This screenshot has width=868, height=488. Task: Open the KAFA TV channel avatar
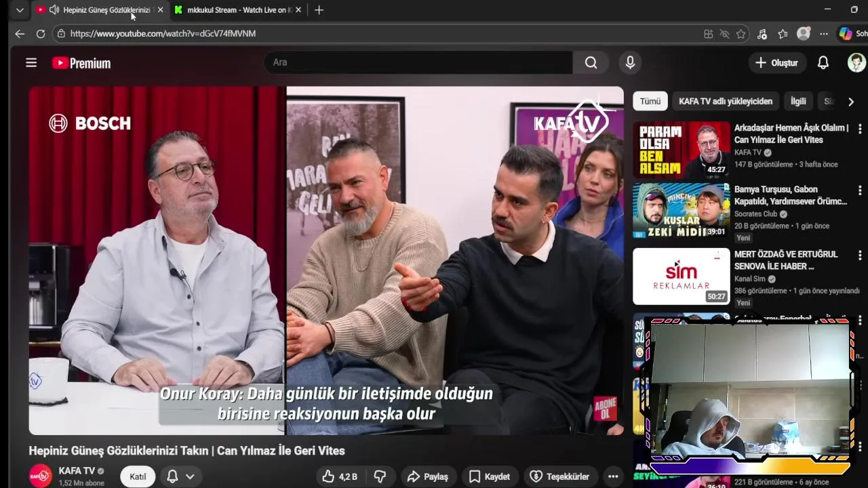pos(41,476)
